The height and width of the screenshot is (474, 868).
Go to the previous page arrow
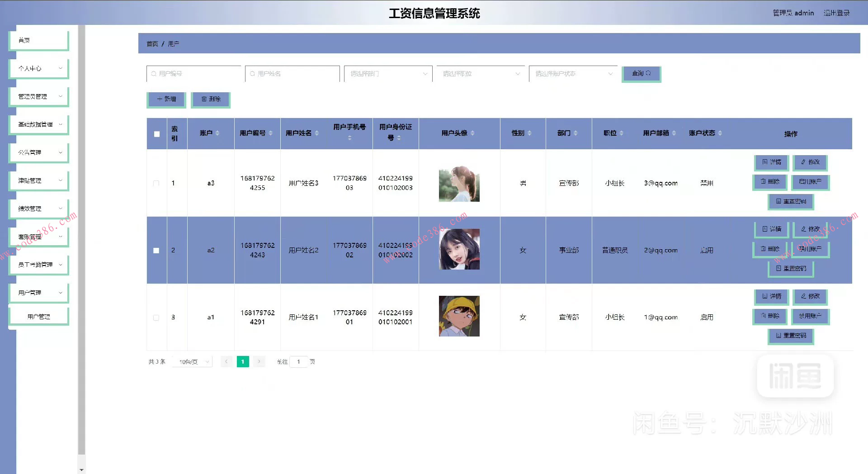pyautogui.click(x=226, y=361)
